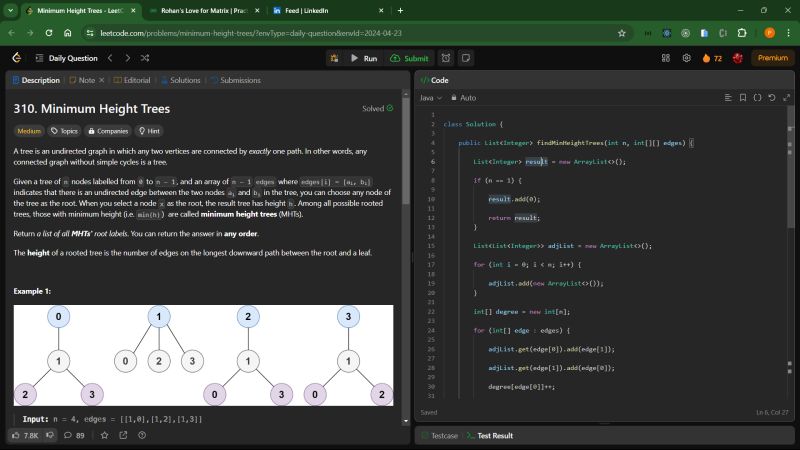Image resolution: width=800 pixels, height=450 pixels.
Task: Reset code with the revert arrow icon
Action: click(x=771, y=98)
